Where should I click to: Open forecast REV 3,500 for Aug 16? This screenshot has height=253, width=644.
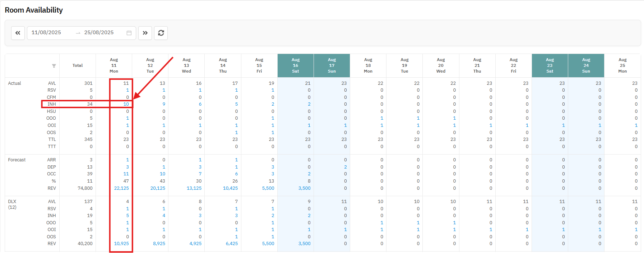pyautogui.click(x=304, y=188)
